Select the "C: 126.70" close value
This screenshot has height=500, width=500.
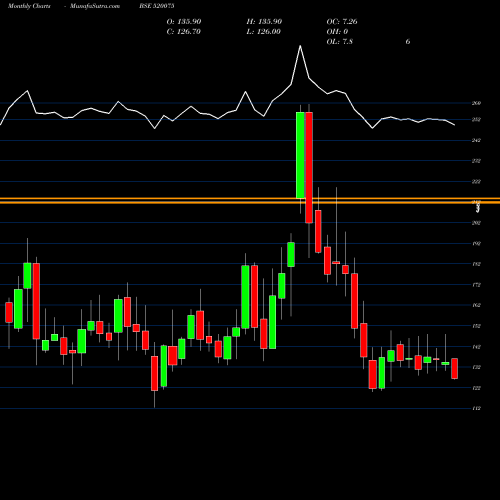point(184,32)
